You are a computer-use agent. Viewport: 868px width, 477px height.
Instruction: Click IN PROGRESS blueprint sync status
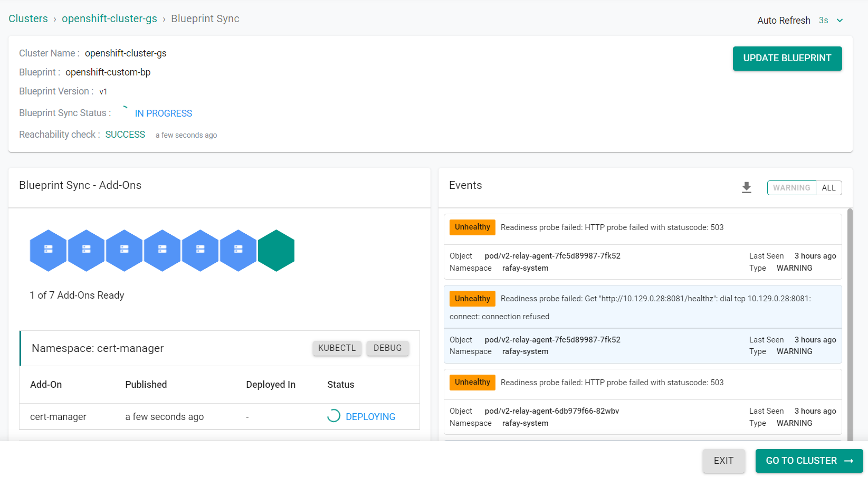click(x=164, y=113)
